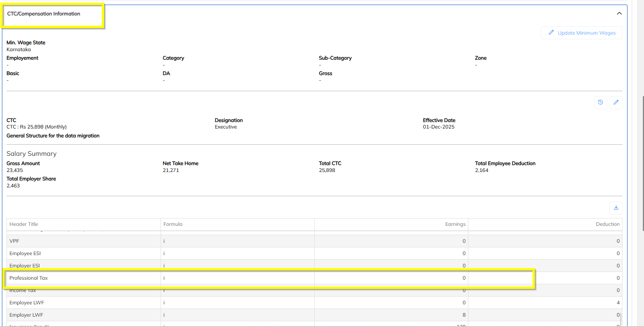This screenshot has height=327, width=644.
Task: Show formula info for Employee ESI row
Action: point(164,254)
